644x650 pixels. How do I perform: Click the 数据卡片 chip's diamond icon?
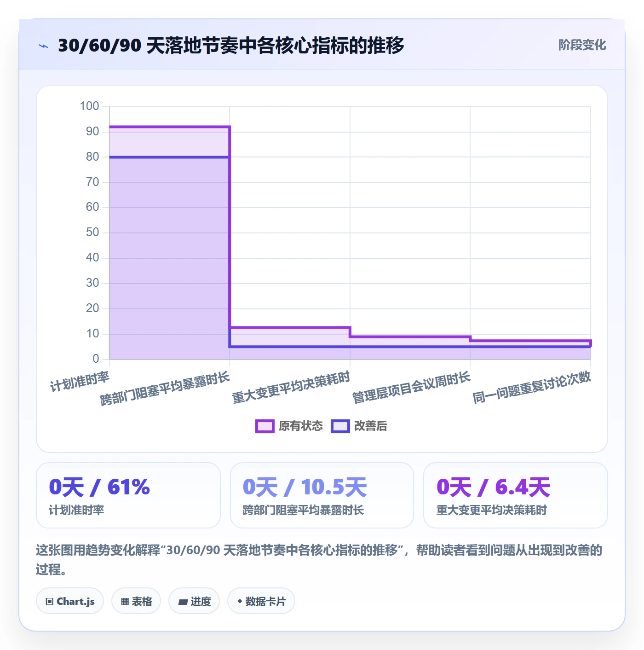click(240, 601)
